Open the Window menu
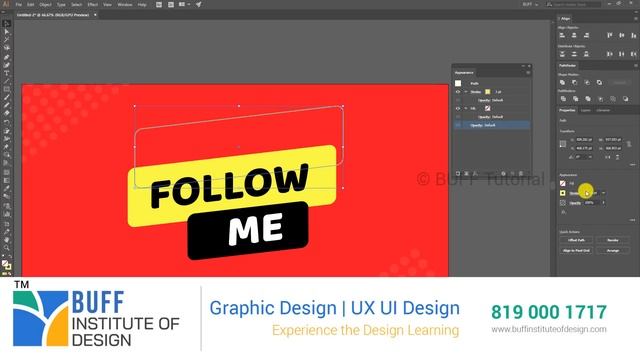Viewport: 640px width, 360px height. pyautogui.click(x=124, y=4)
